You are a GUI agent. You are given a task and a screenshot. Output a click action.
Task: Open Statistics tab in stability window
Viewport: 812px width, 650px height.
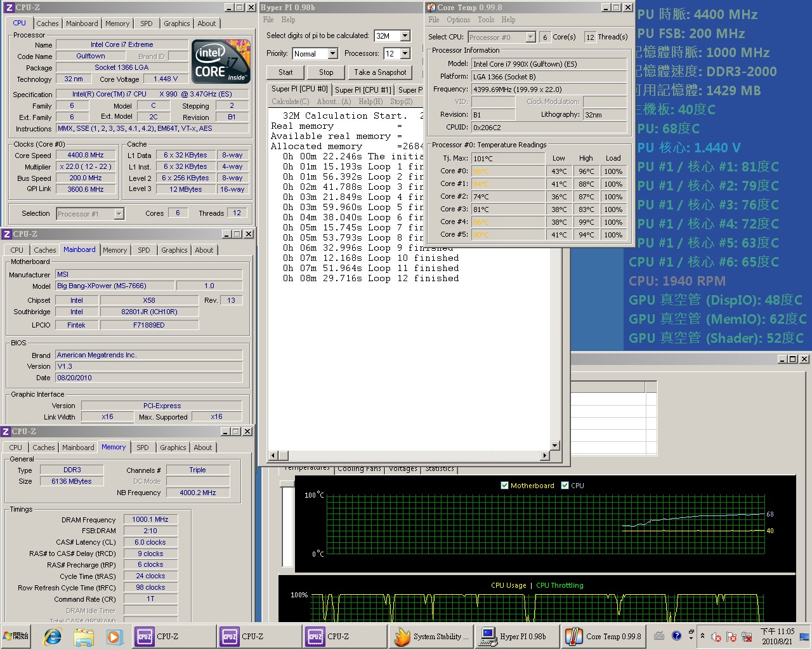pyautogui.click(x=440, y=469)
